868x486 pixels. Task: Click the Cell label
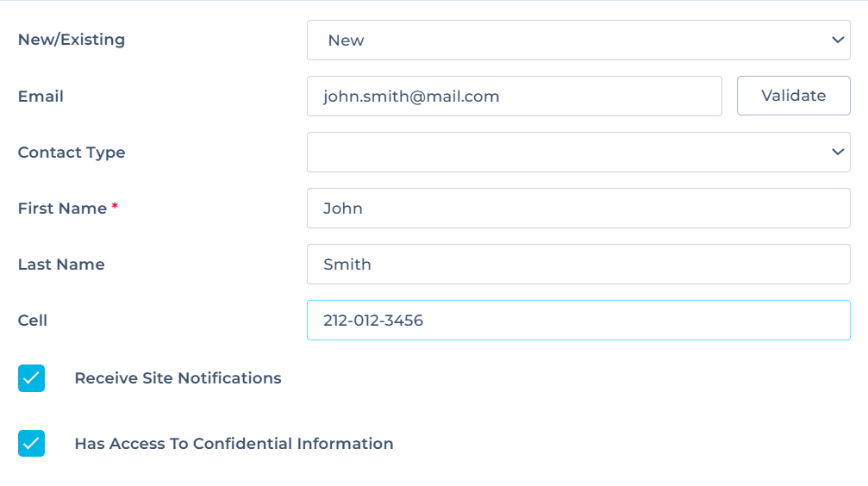point(33,321)
